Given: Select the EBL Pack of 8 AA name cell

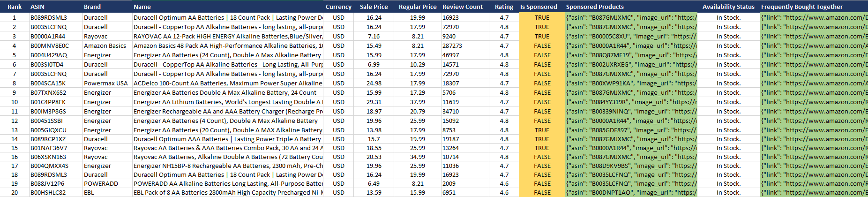Looking at the screenshot, I should (x=227, y=192).
